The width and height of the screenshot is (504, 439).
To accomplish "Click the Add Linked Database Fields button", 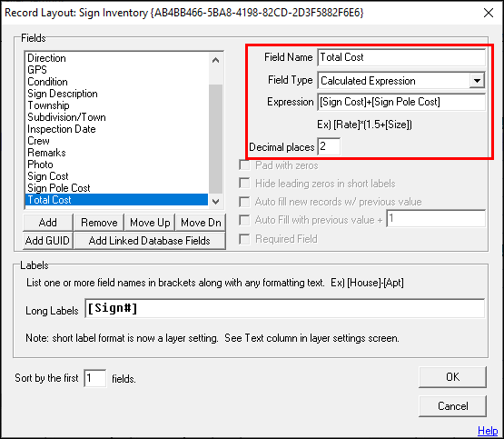I will 150,241.
